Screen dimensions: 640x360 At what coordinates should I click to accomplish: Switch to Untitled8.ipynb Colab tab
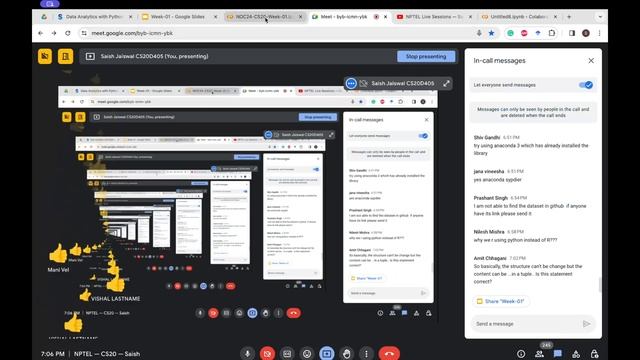(518, 17)
